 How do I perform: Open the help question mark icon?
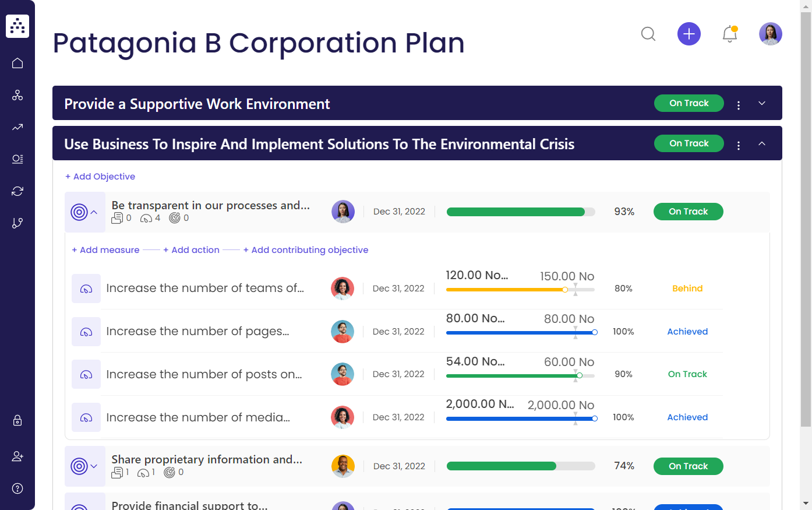pyautogui.click(x=17, y=488)
